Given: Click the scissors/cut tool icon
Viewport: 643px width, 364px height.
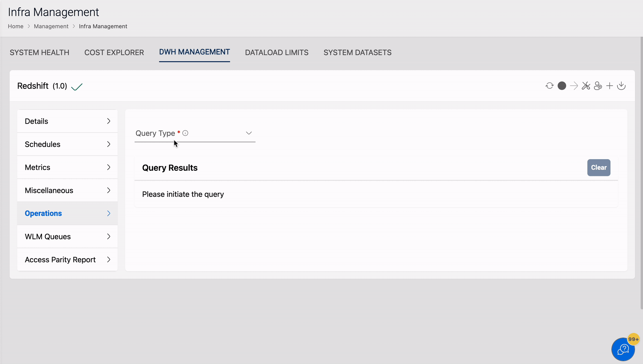Looking at the screenshot, I should click(x=586, y=86).
